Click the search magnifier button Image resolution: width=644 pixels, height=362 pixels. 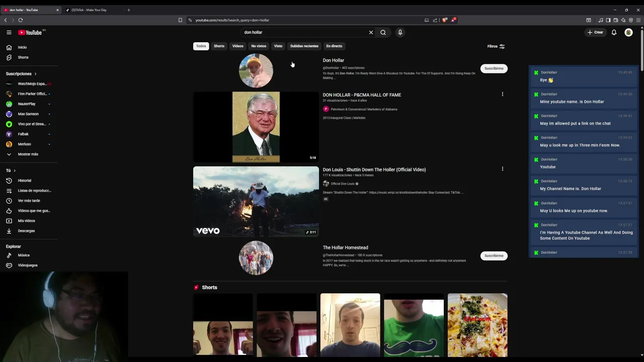click(383, 32)
